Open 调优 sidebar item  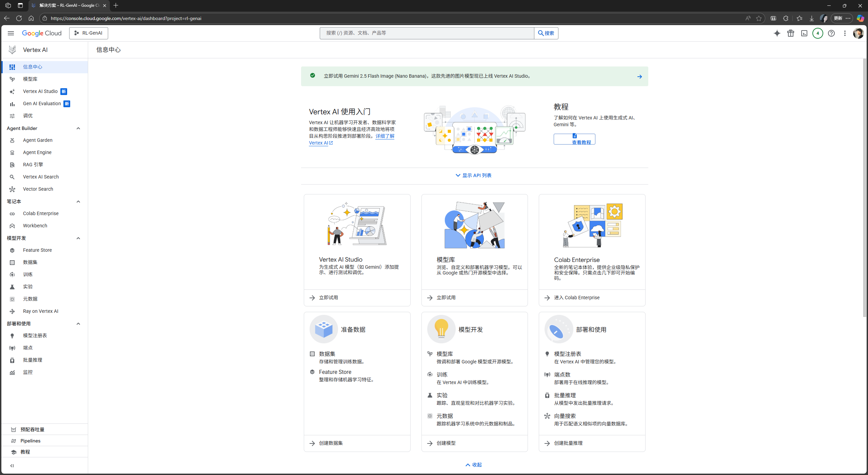[45, 116]
